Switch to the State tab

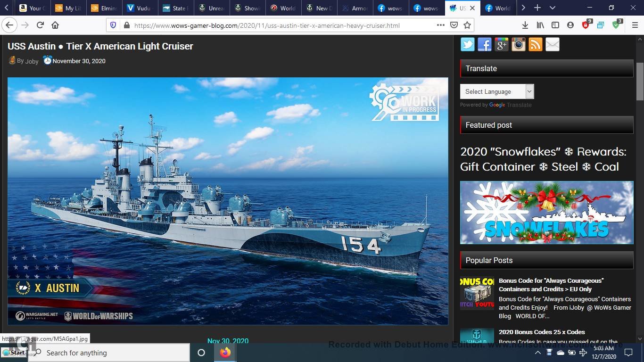(175, 8)
